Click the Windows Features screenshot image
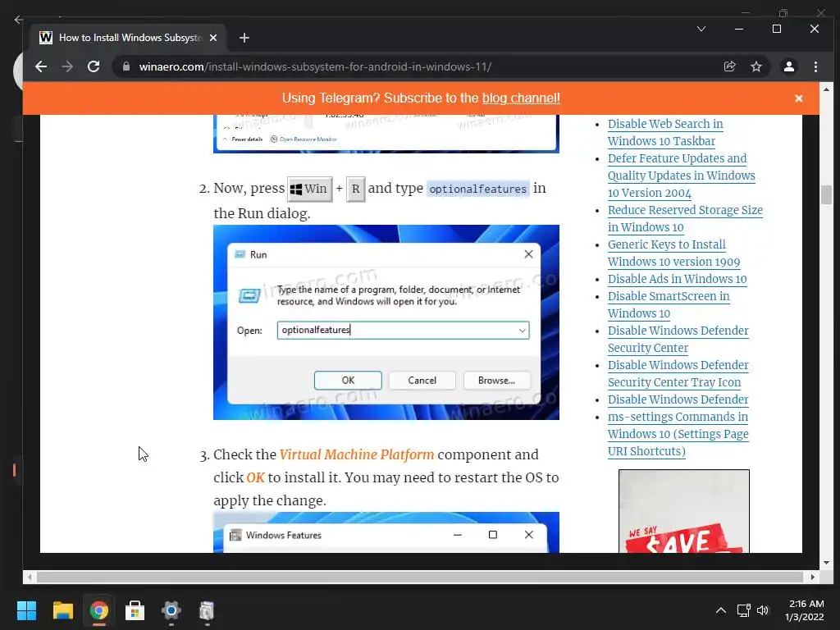This screenshot has height=630, width=840. coord(386,532)
